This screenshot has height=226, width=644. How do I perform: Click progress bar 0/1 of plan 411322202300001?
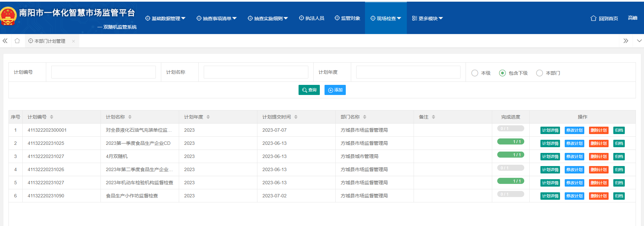tap(511, 128)
